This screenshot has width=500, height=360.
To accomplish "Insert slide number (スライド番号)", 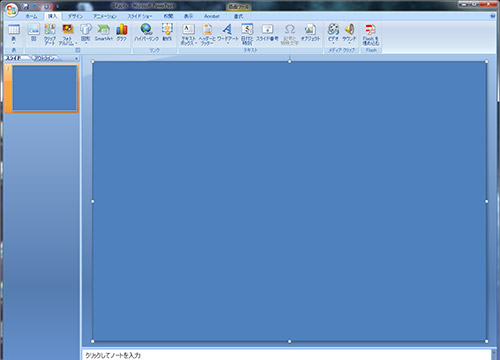I will (x=267, y=33).
